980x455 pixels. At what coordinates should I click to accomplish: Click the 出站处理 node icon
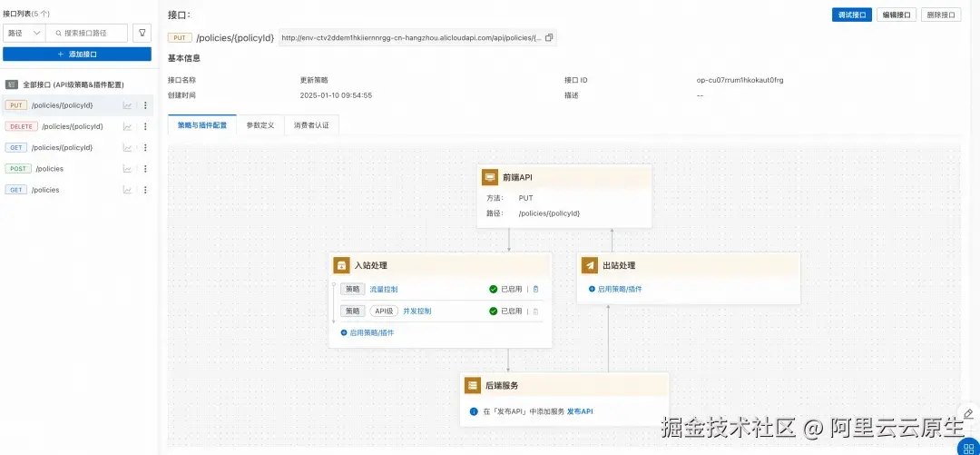[590, 265]
